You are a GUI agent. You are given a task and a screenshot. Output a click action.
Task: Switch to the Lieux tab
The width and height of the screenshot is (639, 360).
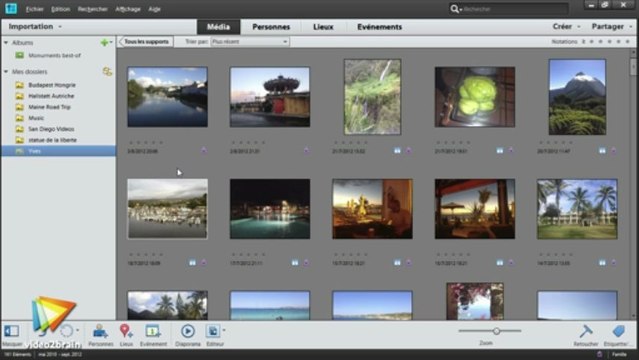[323, 27]
